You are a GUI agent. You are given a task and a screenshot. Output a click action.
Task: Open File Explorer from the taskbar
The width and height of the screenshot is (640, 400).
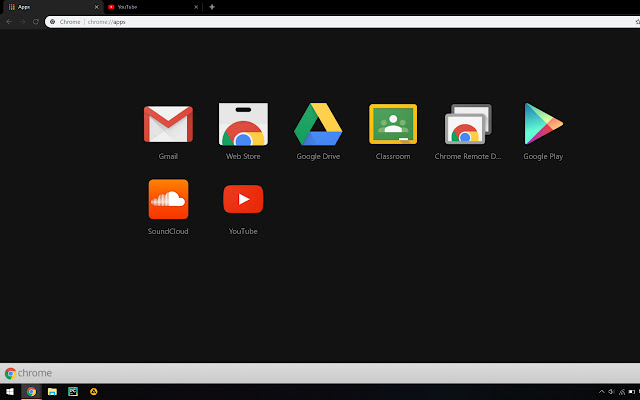click(52, 392)
